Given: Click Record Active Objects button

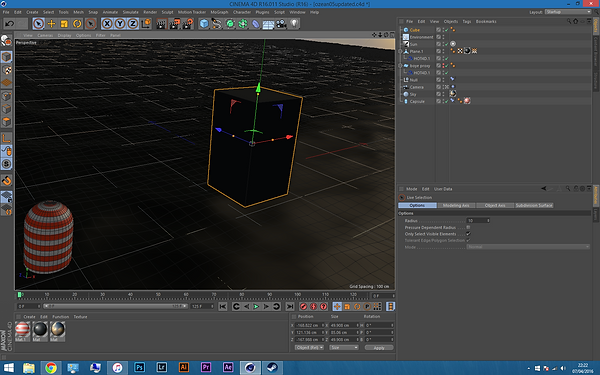Looking at the screenshot, I should coord(303,307).
